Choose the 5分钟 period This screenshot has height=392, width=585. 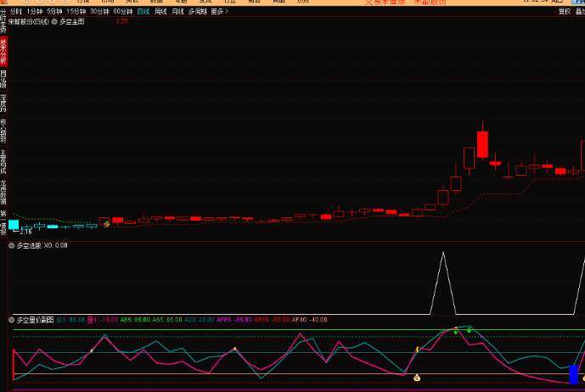pos(53,12)
